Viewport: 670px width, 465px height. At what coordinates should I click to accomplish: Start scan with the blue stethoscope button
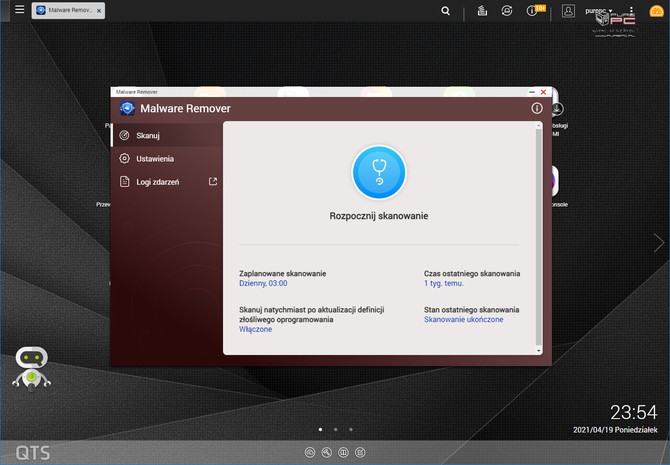pos(379,172)
